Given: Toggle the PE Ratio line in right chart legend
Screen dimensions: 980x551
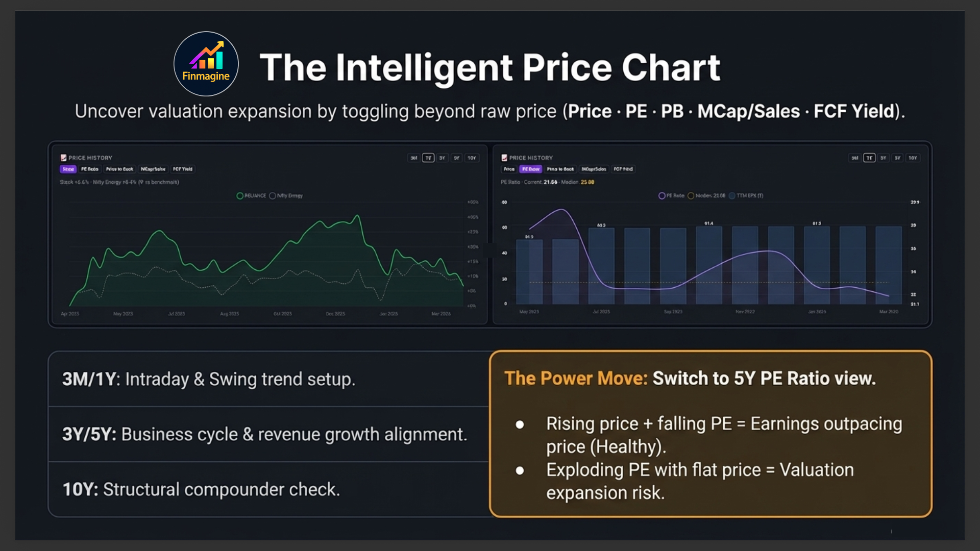Looking at the screenshot, I should point(662,195).
